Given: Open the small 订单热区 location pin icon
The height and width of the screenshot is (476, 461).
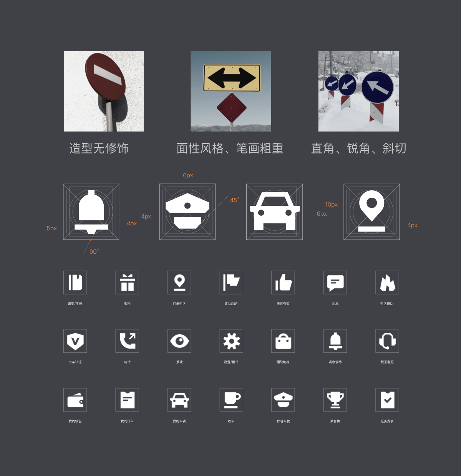Looking at the screenshot, I should tap(179, 283).
